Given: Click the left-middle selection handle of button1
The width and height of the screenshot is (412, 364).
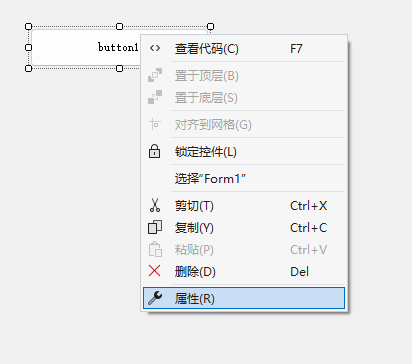Looking at the screenshot, I should coord(29,47).
